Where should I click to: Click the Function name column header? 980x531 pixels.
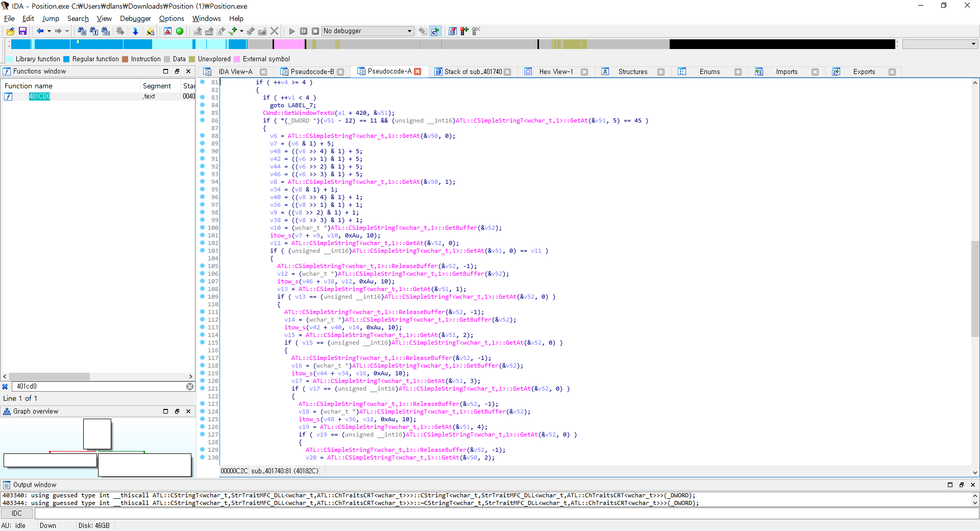tap(71, 86)
